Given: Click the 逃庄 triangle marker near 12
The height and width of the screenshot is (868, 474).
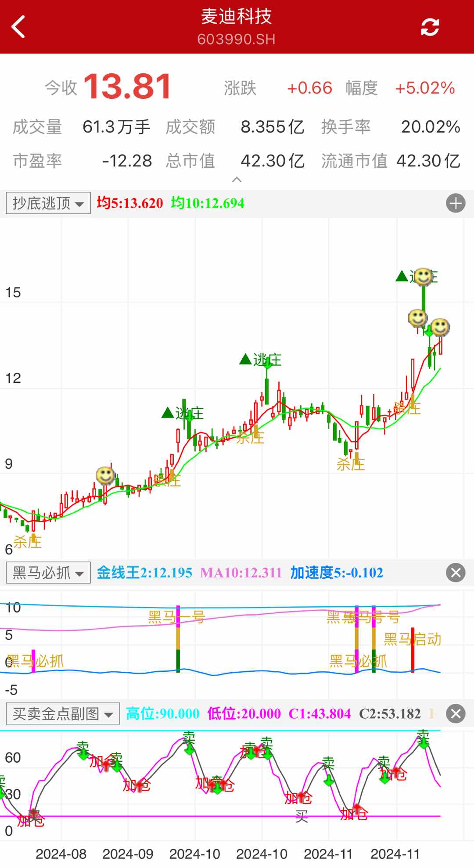Looking at the screenshot, I should (245, 360).
